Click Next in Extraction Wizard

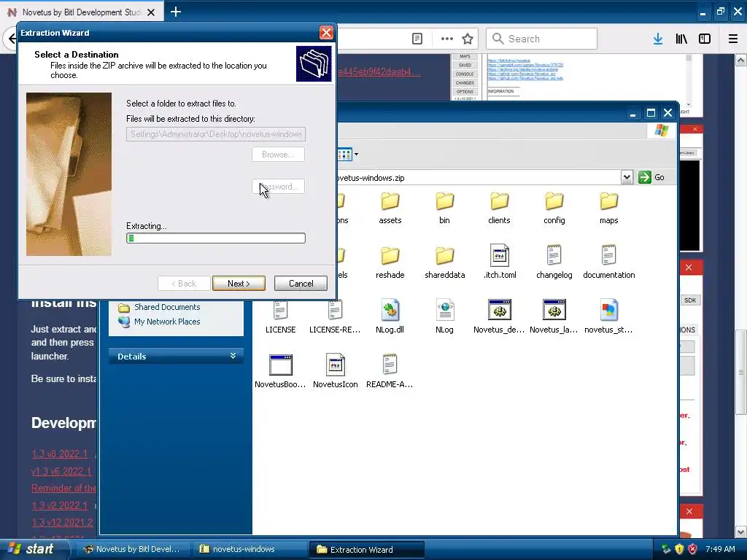pos(239,284)
